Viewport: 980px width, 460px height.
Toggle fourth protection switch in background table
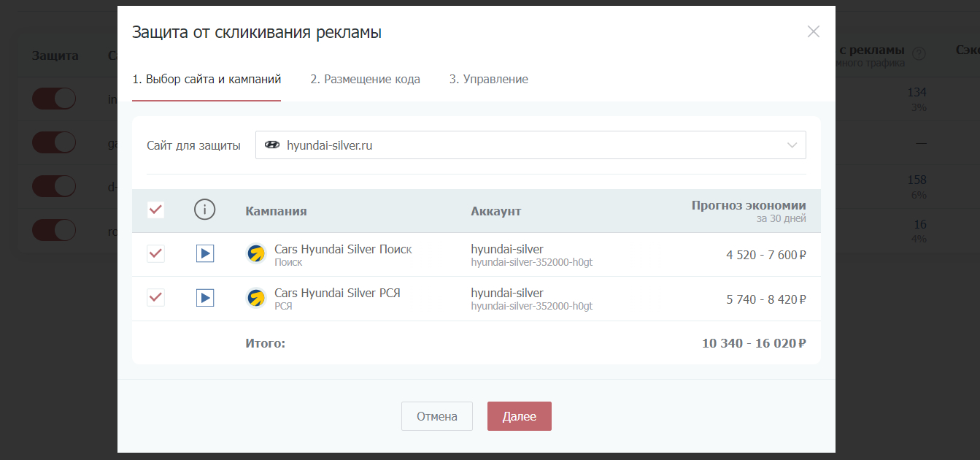[x=54, y=229]
